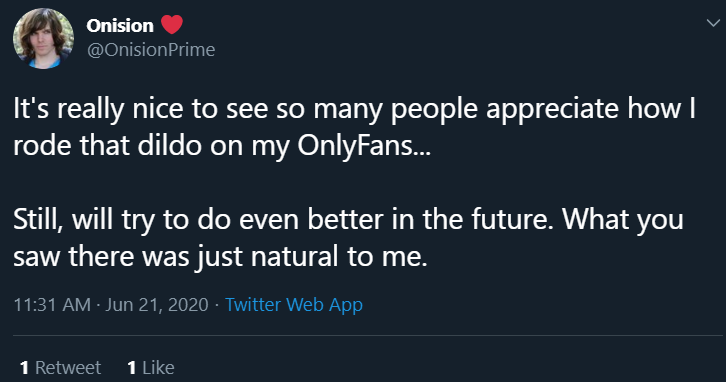Click the like count number 1
Viewport: 726px width, 382px height.
point(132,368)
